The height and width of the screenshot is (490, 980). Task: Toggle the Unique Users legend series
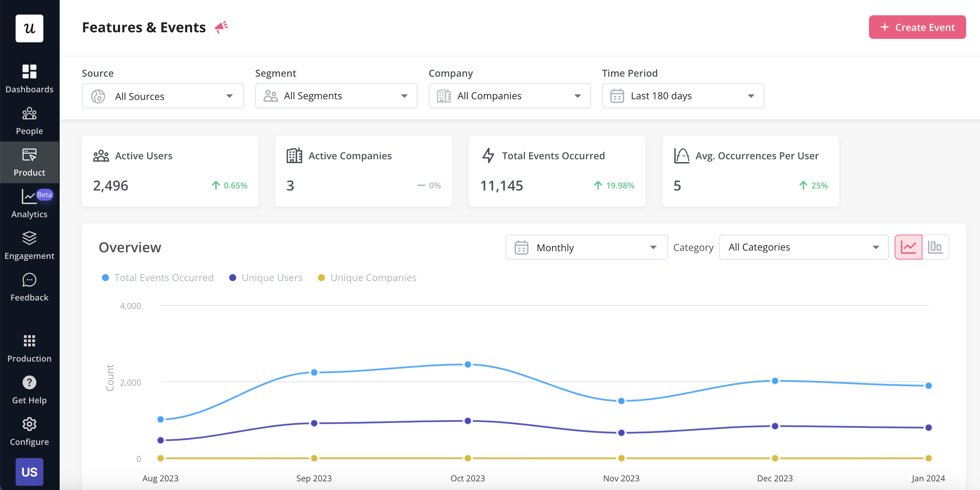click(234, 278)
